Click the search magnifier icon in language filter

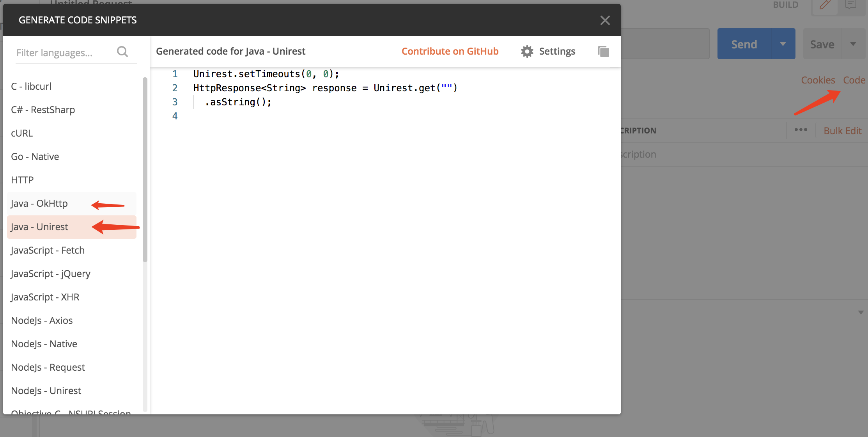[122, 52]
